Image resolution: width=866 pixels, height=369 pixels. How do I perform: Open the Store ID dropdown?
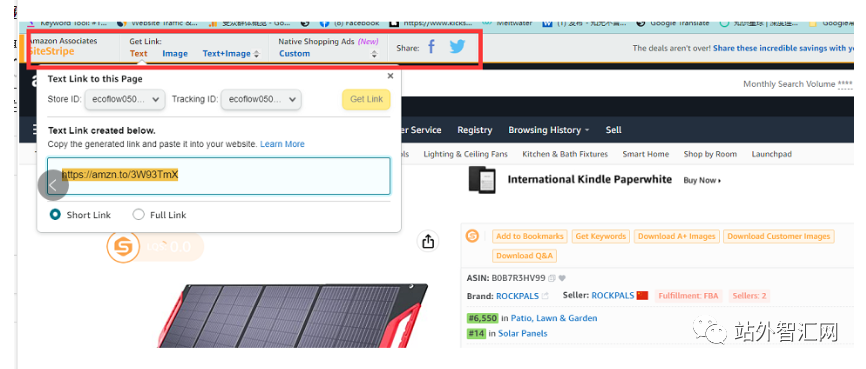pos(125,99)
